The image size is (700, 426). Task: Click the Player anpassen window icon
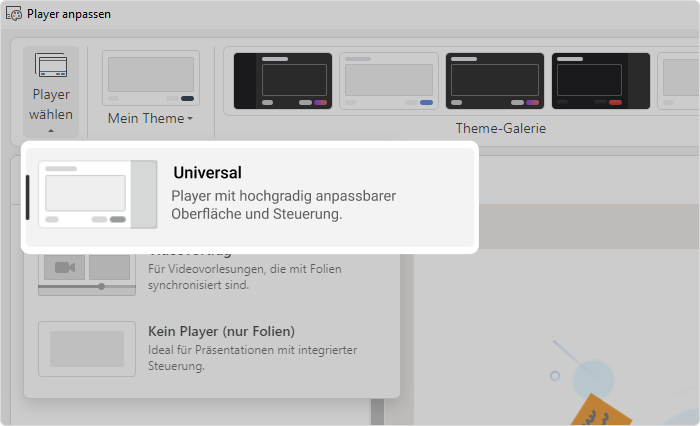click(14, 14)
